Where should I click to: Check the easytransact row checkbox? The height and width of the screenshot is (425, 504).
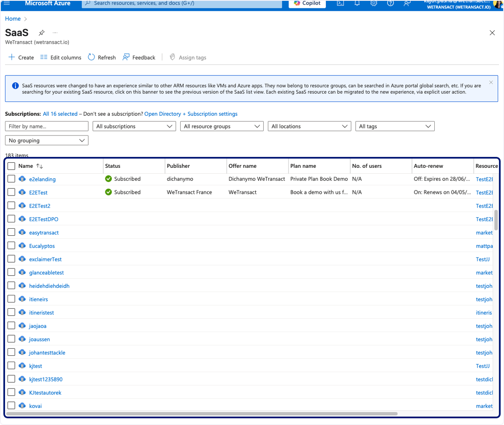pos(11,232)
